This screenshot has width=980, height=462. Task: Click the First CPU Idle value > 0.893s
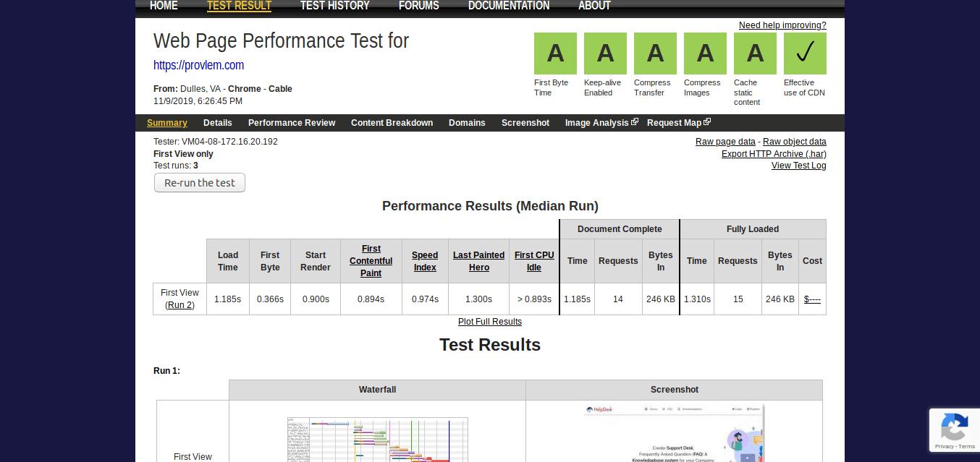point(534,299)
